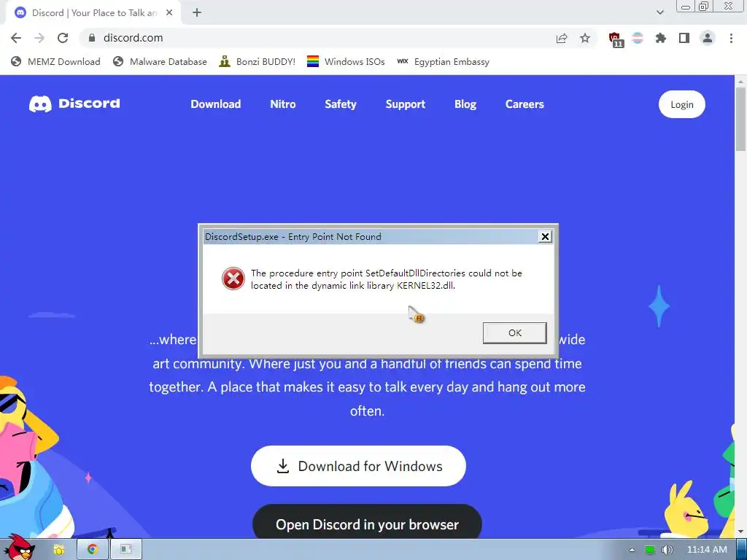Open the Bonzi BUDDY! bookmark

pos(258,62)
